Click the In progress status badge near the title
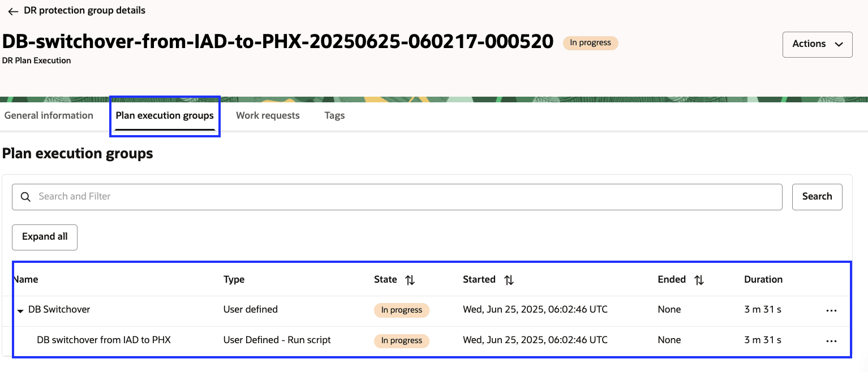 tap(590, 42)
